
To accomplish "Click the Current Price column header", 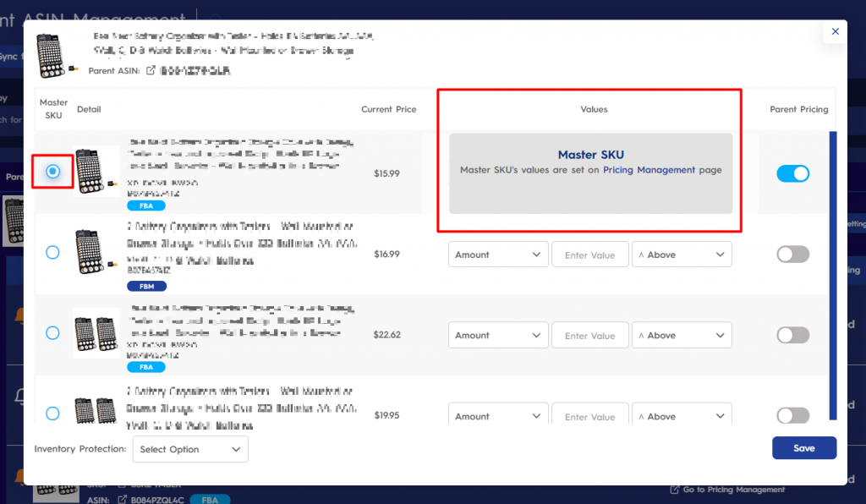I will [x=389, y=109].
